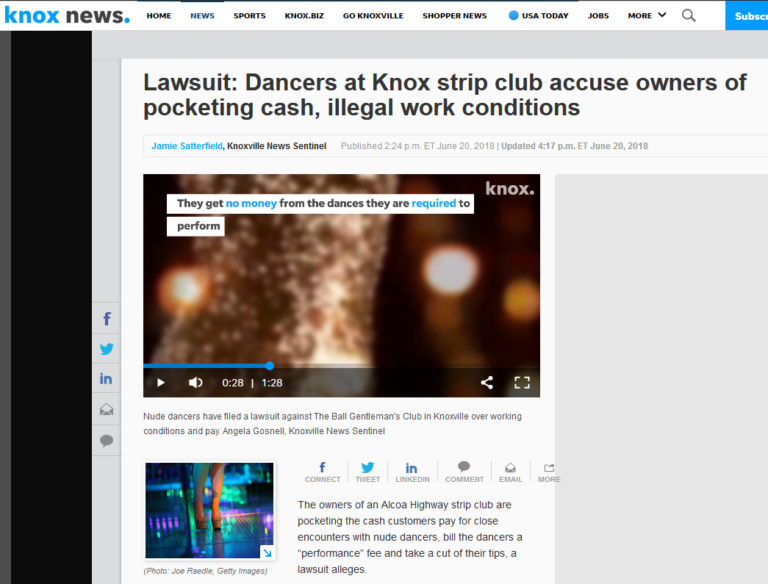Image resolution: width=768 pixels, height=584 pixels.
Task: Expand the MORE navigation dropdown
Action: tap(647, 16)
